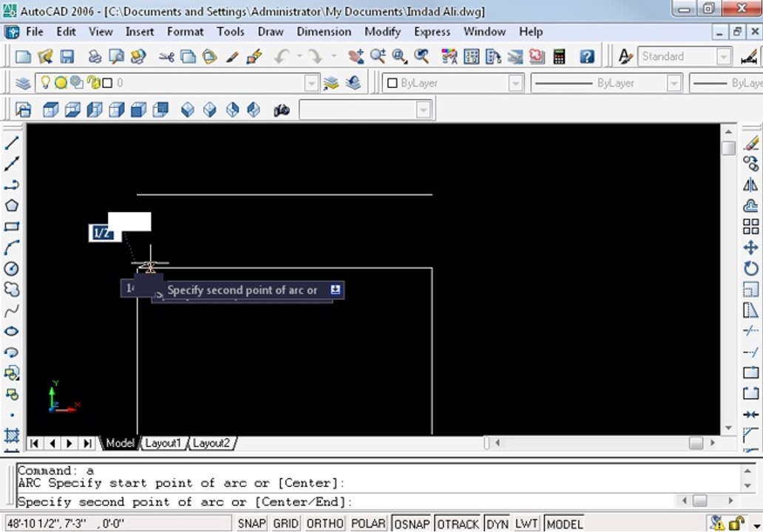This screenshot has width=763, height=532.
Task: Click the Move tool
Action: tap(751, 248)
